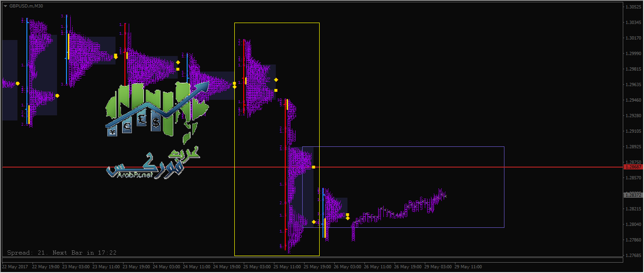Click the '22 May 19:00' time axis label
Viewport: 644px width, 273px height.
pyautogui.click(x=46, y=267)
